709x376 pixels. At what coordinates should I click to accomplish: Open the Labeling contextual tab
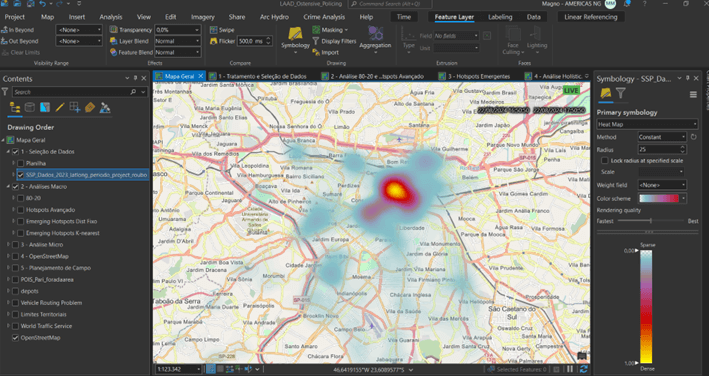coord(500,17)
